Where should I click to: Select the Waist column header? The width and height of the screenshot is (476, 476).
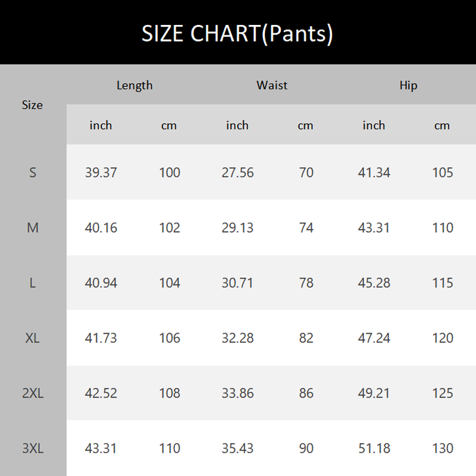click(272, 85)
